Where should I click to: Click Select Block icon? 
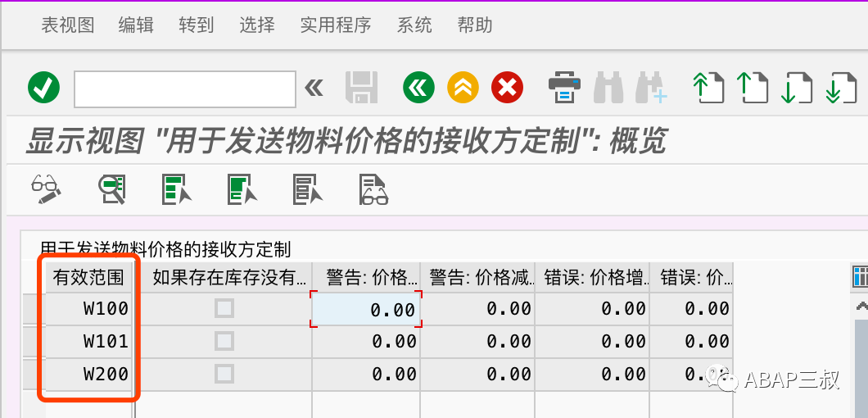242,189
